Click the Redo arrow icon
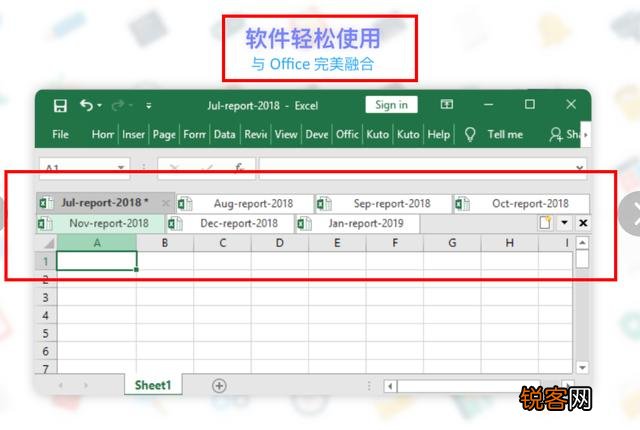This screenshot has width=640, height=430. point(118,106)
